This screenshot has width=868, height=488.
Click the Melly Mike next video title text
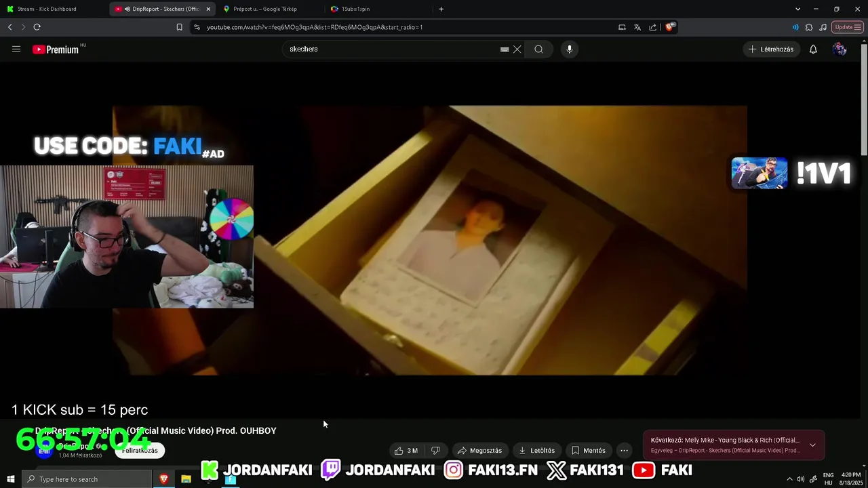click(x=742, y=440)
